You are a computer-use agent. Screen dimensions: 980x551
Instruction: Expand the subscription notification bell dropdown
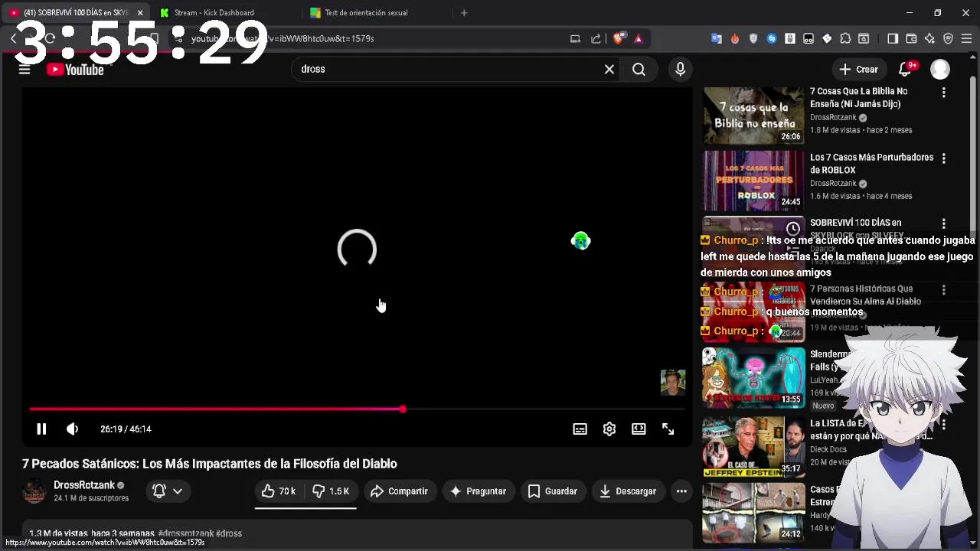168,491
